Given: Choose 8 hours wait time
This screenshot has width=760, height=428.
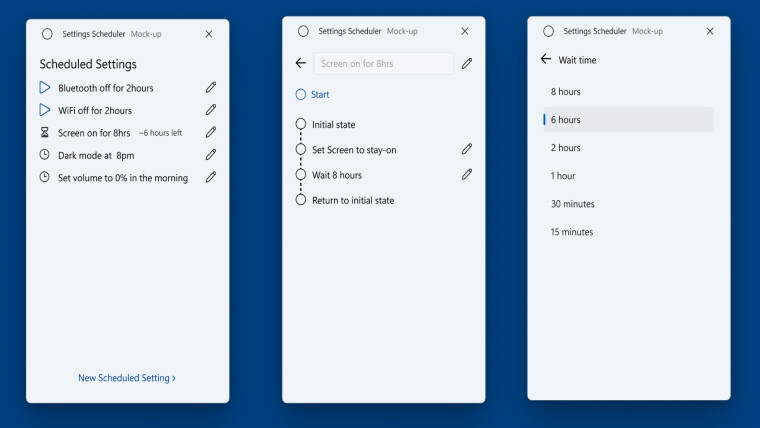Looking at the screenshot, I should click(x=566, y=92).
